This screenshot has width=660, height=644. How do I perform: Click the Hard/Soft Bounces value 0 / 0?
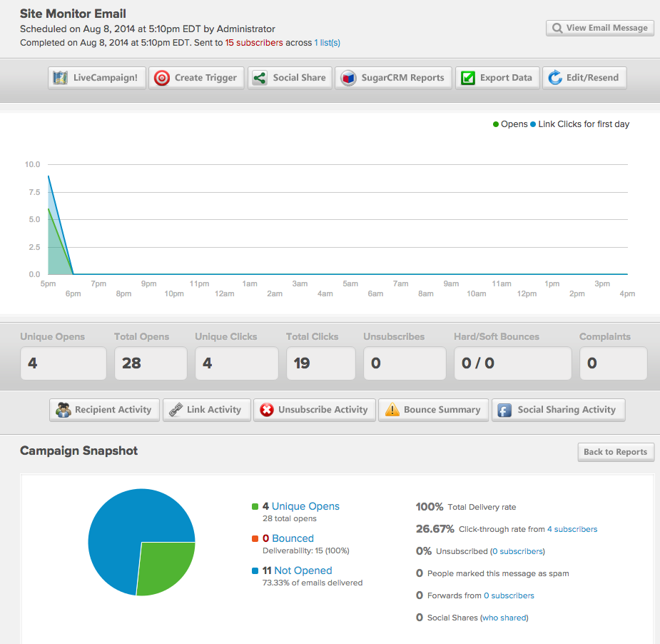(x=478, y=363)
